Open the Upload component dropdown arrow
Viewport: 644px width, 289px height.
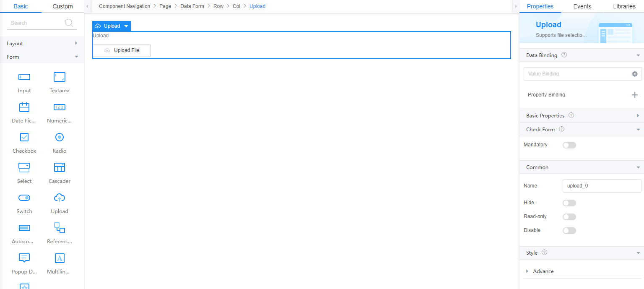coord(126,26)
